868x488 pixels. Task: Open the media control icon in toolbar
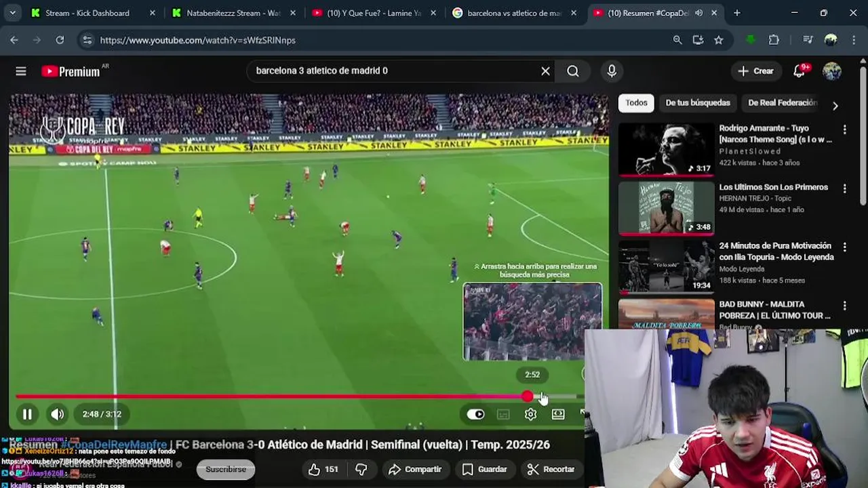coord(808,40)
